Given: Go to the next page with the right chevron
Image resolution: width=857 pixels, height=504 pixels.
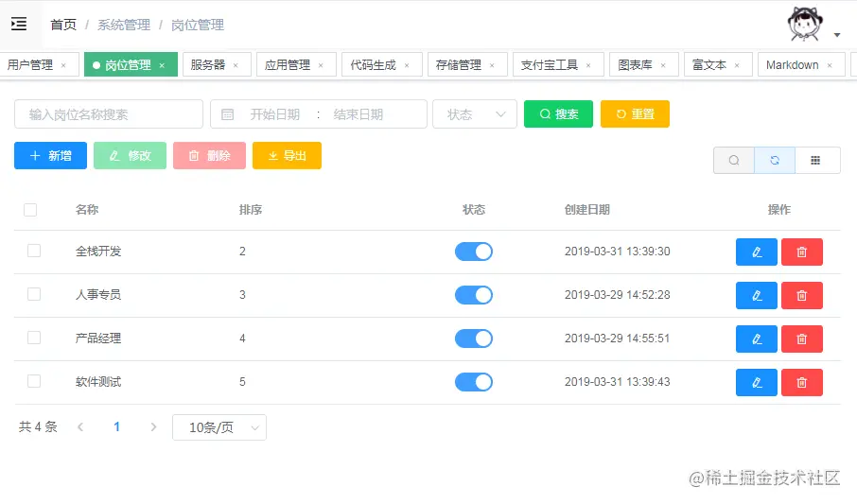Looking at the screenshot, I should tap(153, 426).
